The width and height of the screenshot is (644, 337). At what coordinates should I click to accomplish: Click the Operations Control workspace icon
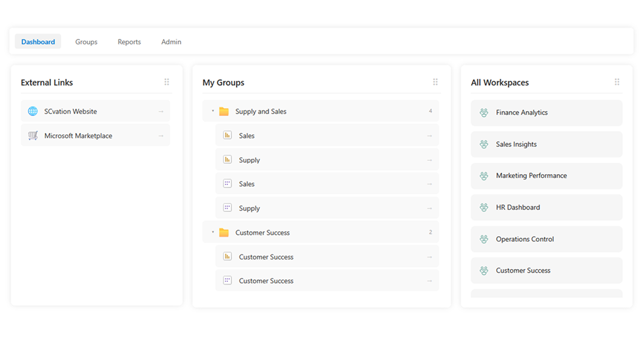click(485, 239)
